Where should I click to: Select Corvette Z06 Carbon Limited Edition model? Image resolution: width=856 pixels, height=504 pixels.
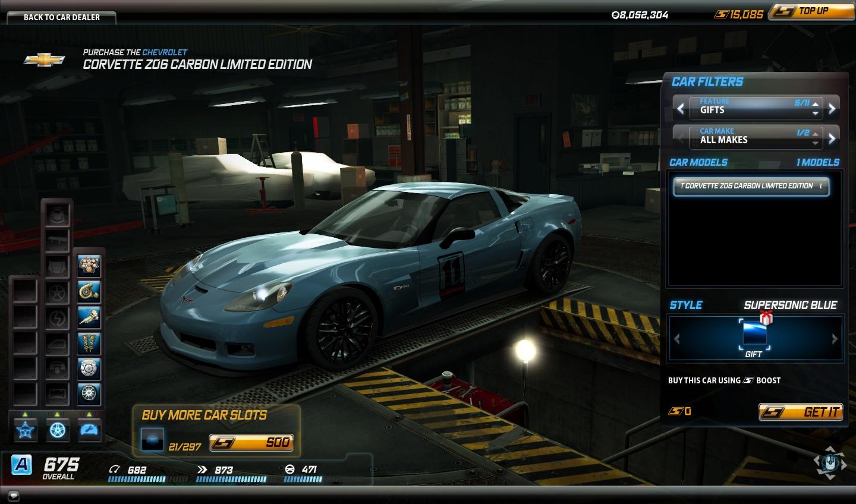point(751,186)
